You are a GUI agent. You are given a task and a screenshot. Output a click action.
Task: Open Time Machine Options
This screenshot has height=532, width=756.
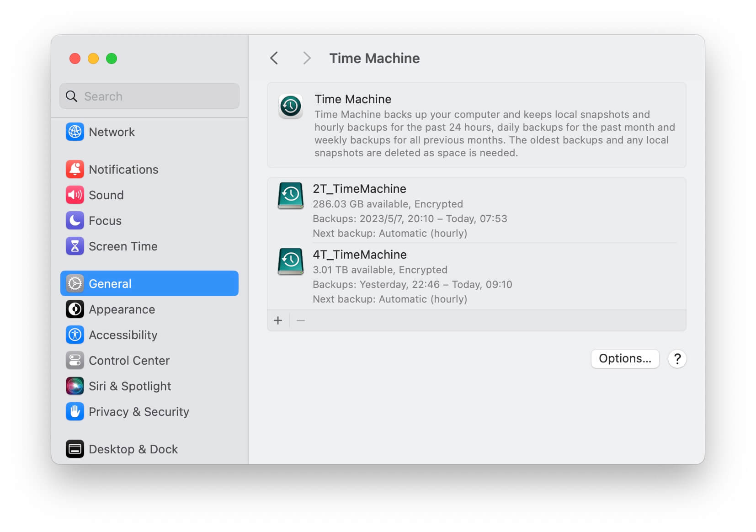click(x=625, y=359)
